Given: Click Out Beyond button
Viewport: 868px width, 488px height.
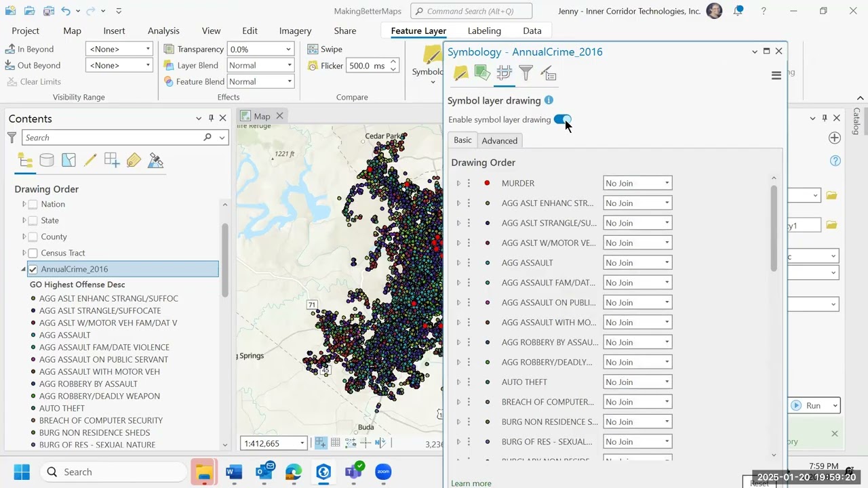Looking at the screenshot, I should (x=33, y=65).
